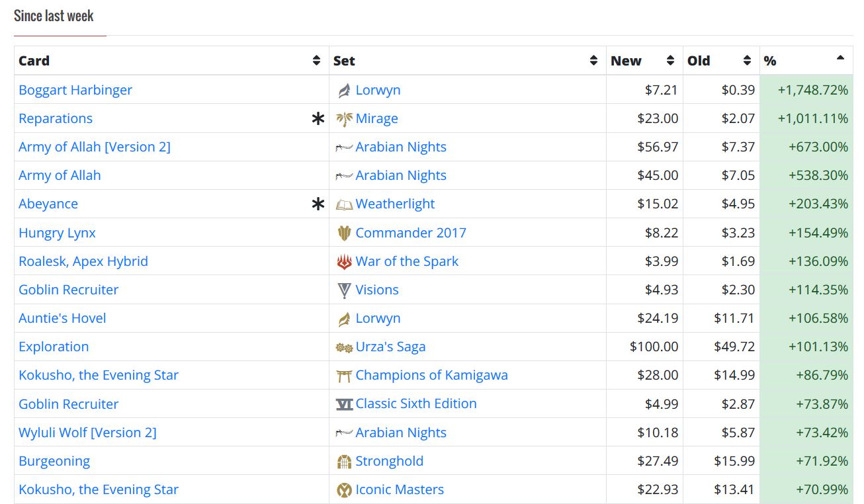Click the +1,748.72% green percentage cell
Image resolution: width=864 pixels, height=504 pixels.
[812, 90]
